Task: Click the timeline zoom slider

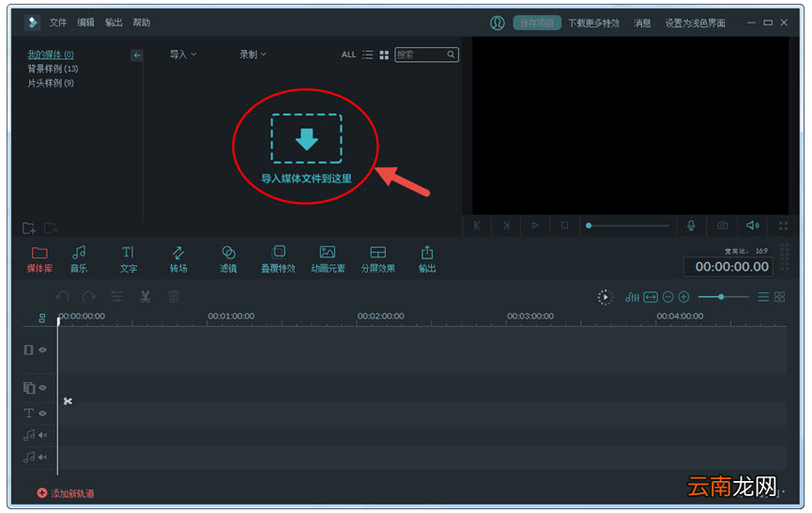Action: point(723,297)
